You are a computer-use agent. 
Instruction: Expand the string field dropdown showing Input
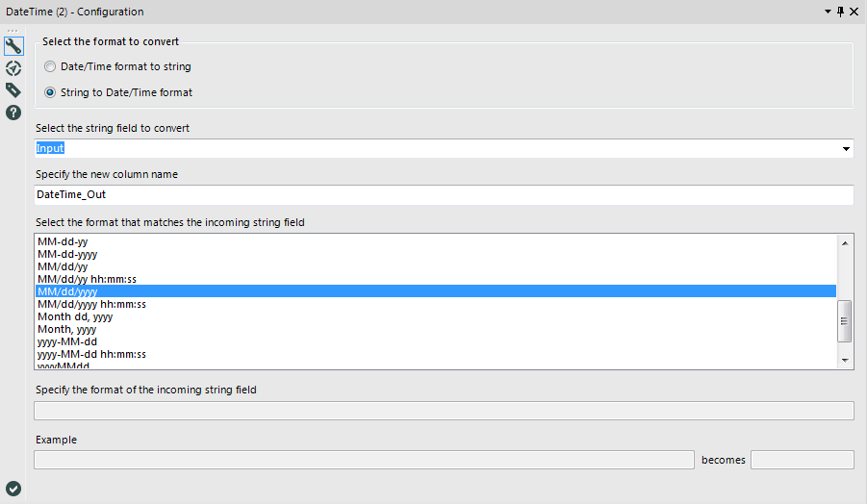click(x=846, y=149)
